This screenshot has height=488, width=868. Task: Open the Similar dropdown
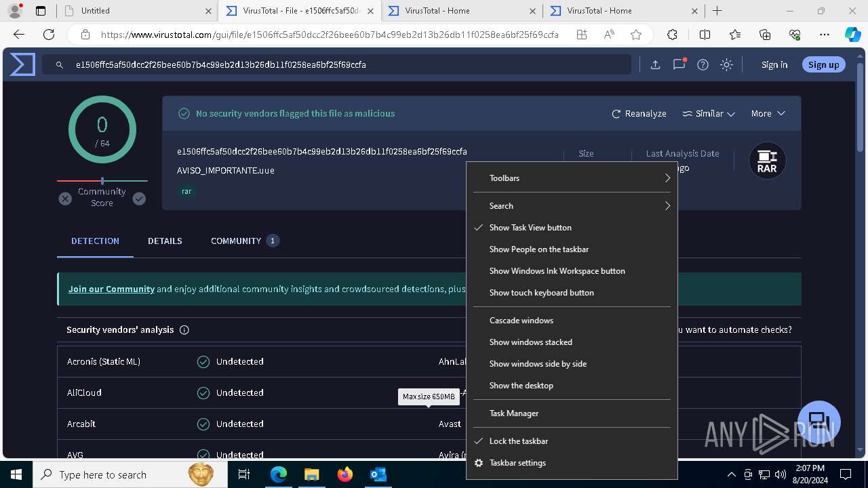pyautogui.click(x=709, y=114)
